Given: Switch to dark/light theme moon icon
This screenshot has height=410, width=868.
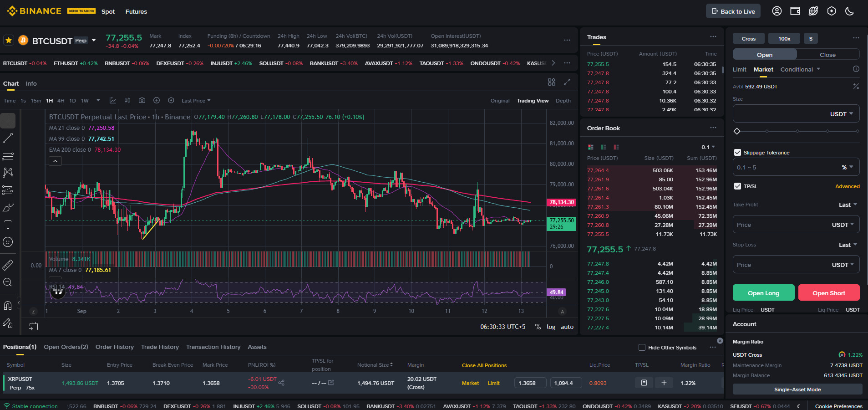Looking at the screenshot, I should pyautogui.click(x=850, y=11).
